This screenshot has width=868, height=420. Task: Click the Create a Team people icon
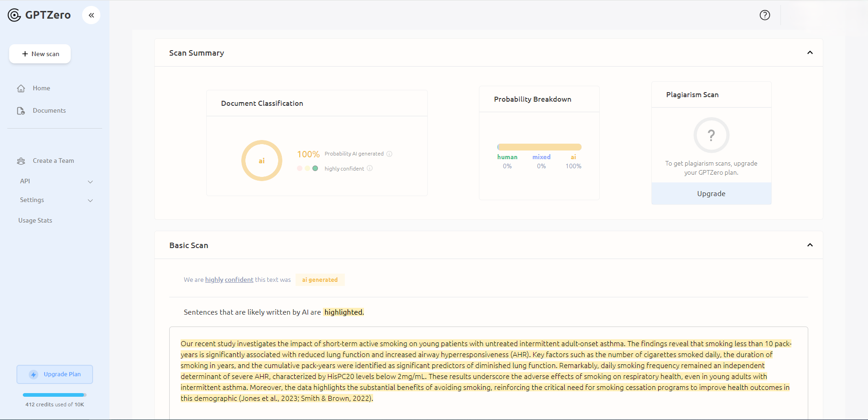[x=21, y=161]
